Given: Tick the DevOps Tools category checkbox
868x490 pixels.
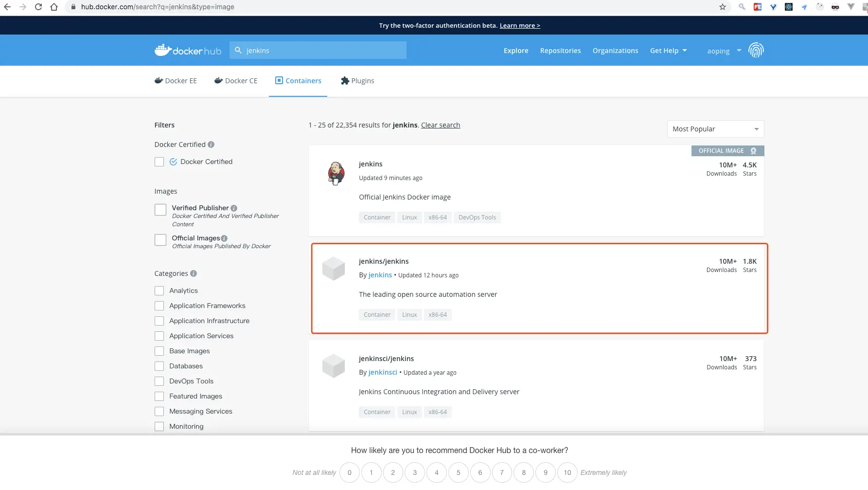Looking at the screenshot, I should pyautogui.click(x=159, y=381).
